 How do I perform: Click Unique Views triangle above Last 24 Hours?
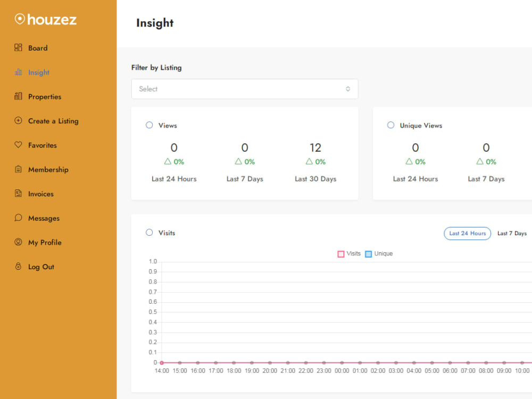(409, 162)
